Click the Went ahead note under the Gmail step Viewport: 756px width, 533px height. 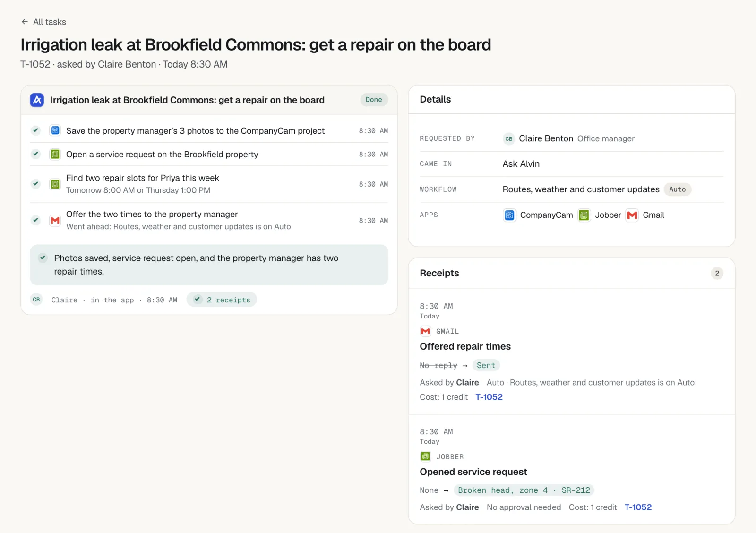coord(179,226)
